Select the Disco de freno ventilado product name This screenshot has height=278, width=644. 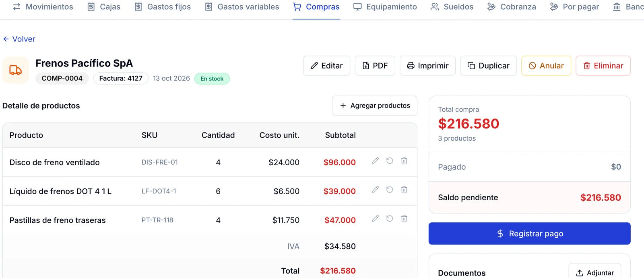pos(55,162)
